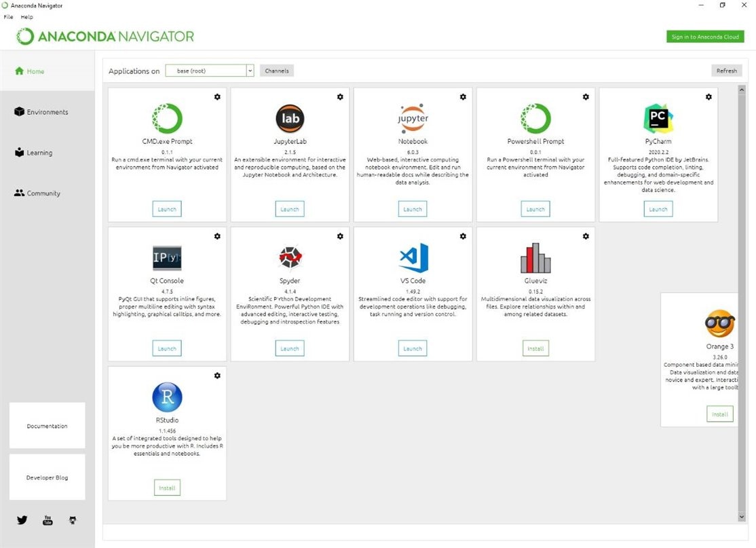Open settings gear on Spyder card

[341, 236]
